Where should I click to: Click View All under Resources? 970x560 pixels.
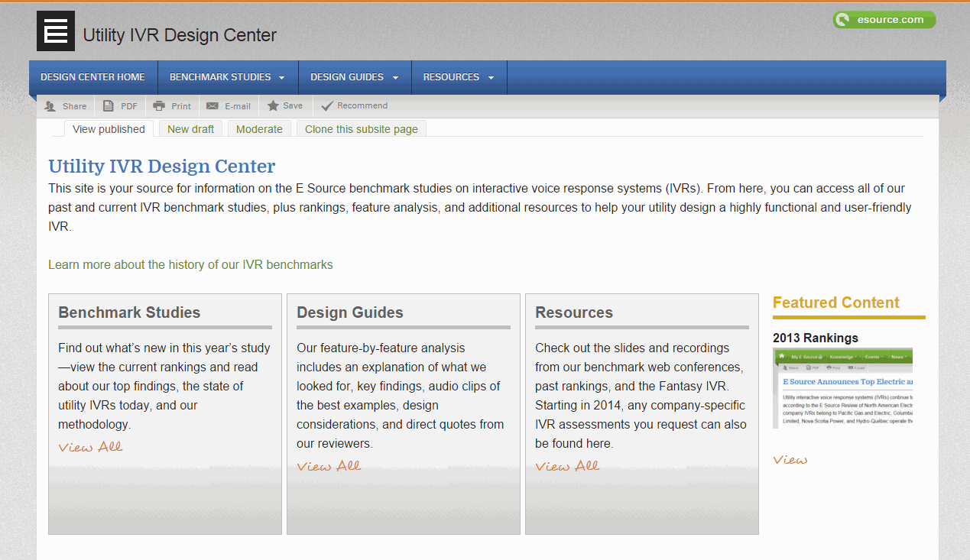[567, 466]
